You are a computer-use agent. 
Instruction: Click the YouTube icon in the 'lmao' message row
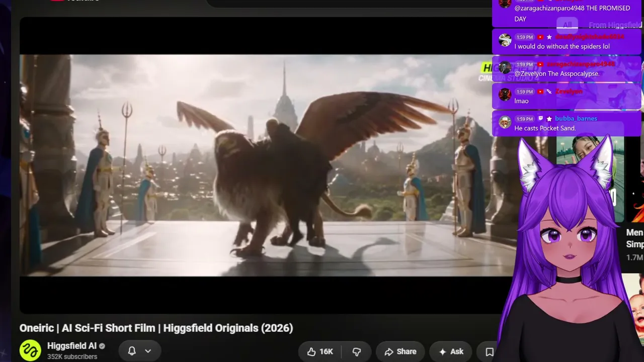coord(540,92)
